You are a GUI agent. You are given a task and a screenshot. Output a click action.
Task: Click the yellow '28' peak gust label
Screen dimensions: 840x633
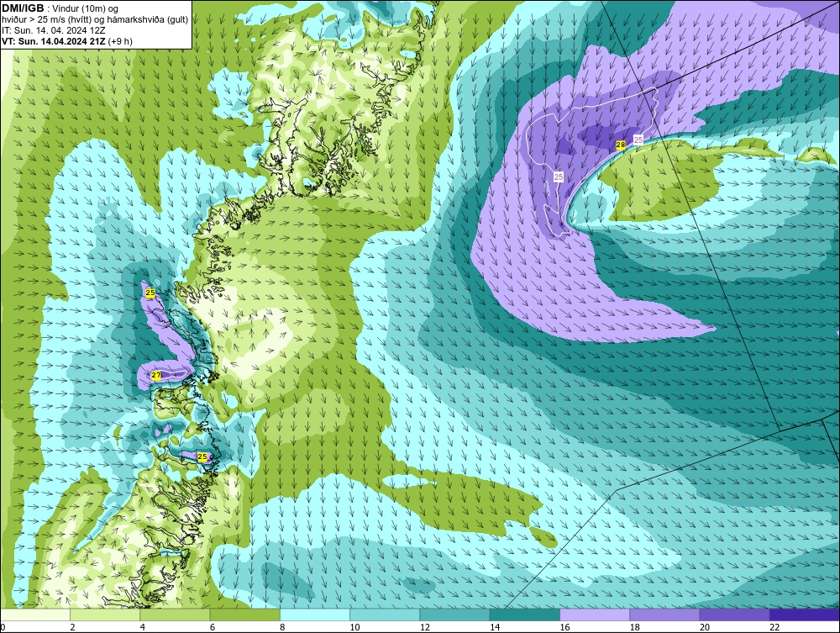[621, 145]
